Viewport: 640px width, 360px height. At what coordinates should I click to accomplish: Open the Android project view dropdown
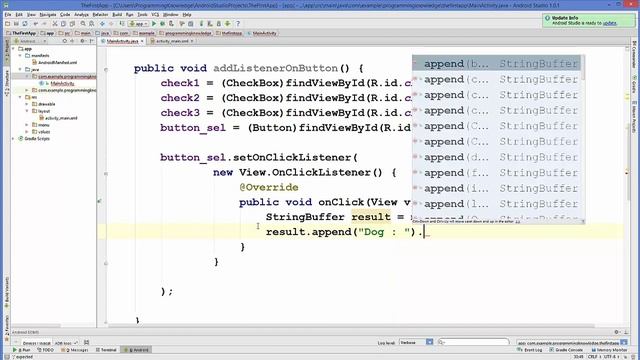30,41
